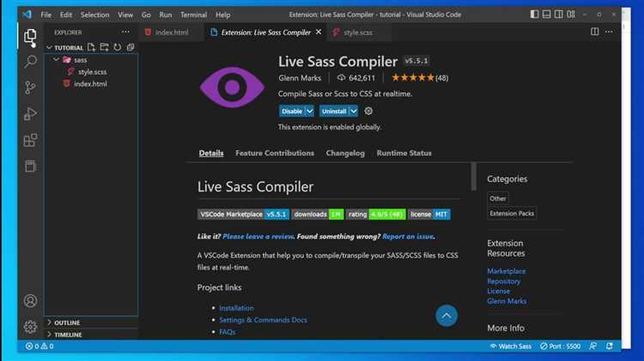Start Watch Sass in status bar
This screenshot has width=644, height=361.
click(511, 346)
